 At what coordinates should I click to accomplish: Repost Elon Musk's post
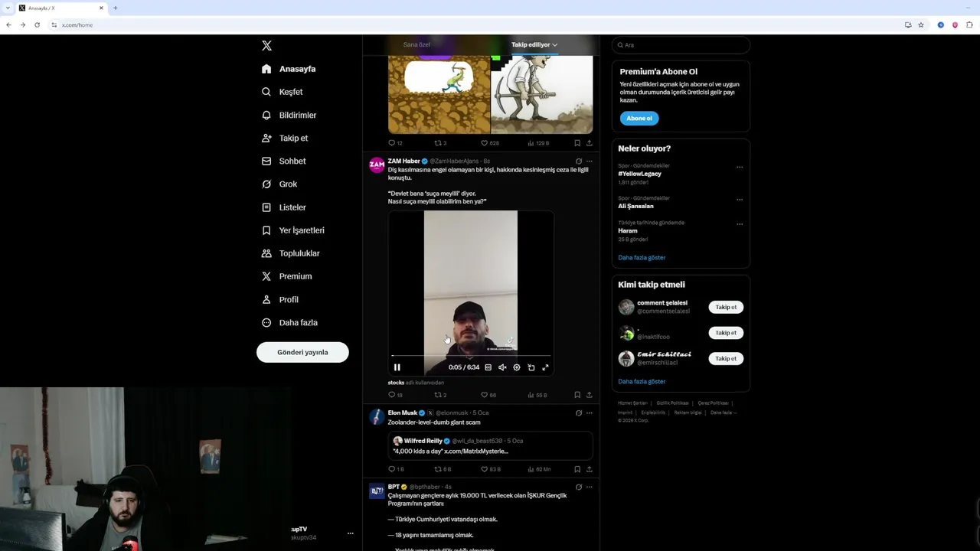point(443,469)
